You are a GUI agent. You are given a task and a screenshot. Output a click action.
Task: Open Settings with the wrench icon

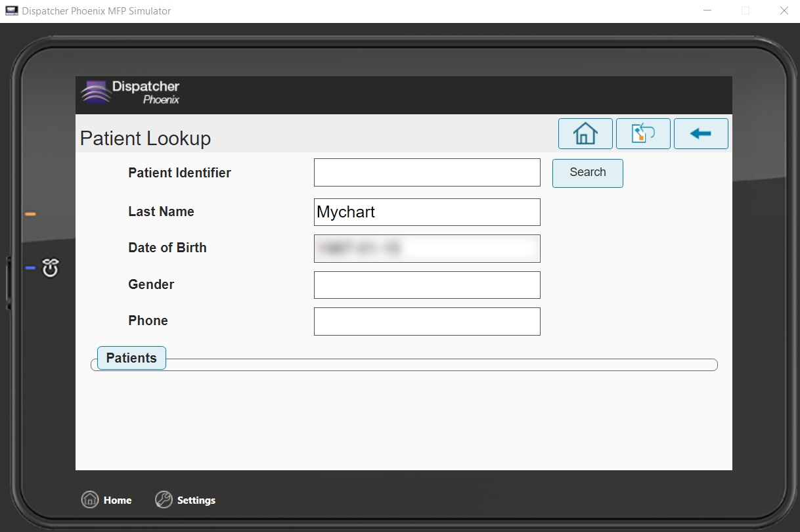coord(164,500)
